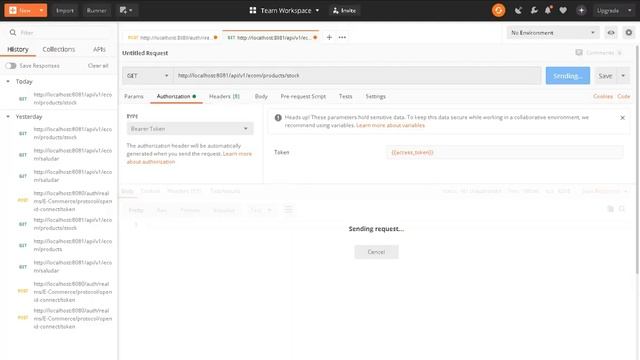Click the Save button
This screenshot has height=360, width=640.
[x=605, y=76]
